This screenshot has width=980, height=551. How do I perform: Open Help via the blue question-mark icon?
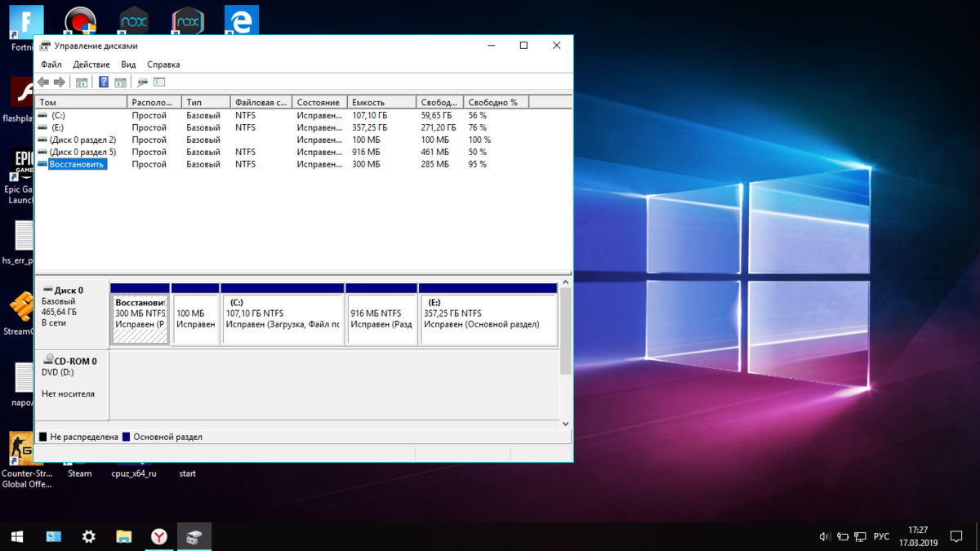click(x=104, y=82)
